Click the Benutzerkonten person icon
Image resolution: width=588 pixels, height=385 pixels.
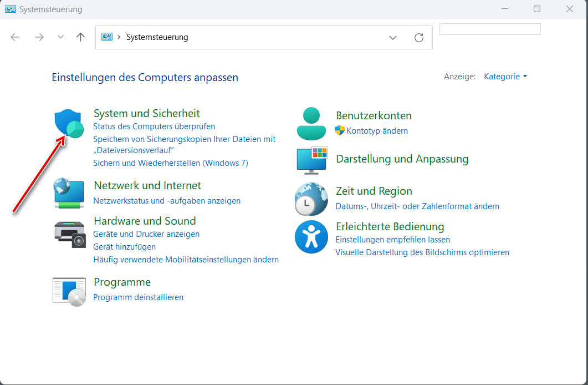point(311,124)
